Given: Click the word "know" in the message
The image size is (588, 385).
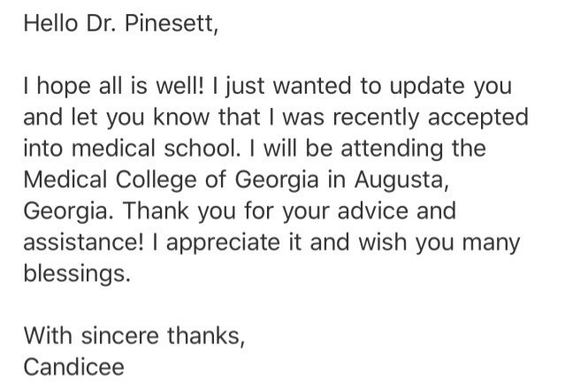Looking at the screenshot, I should [x=162, y=118].
